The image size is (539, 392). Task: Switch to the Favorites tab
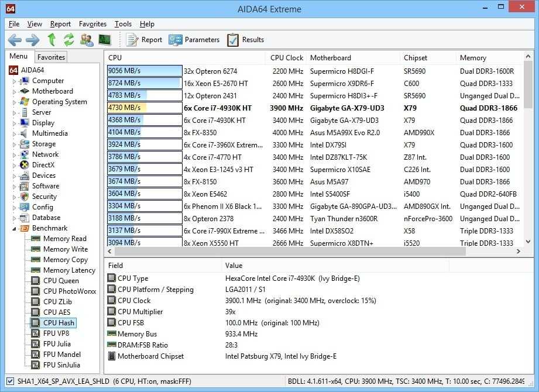(52, 57)
